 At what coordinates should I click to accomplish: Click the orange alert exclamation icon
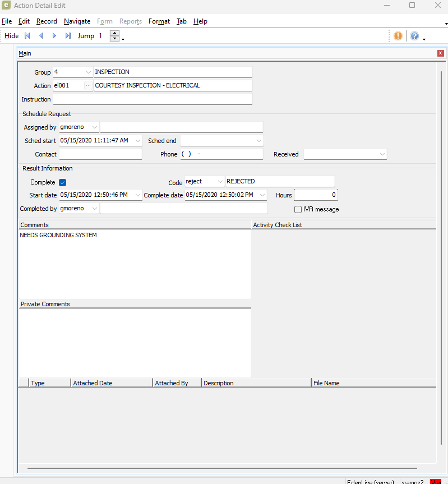pyautogui.click(x=398, y=36)
